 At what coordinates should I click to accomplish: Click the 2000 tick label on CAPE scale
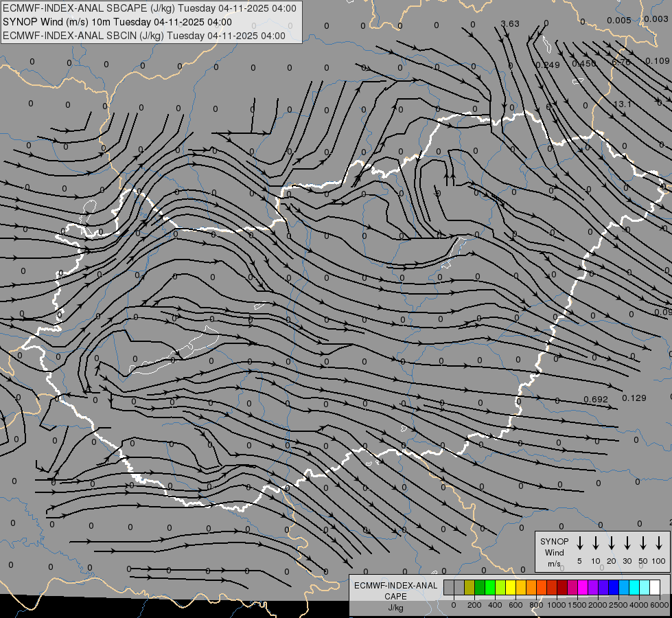(598, 605)
